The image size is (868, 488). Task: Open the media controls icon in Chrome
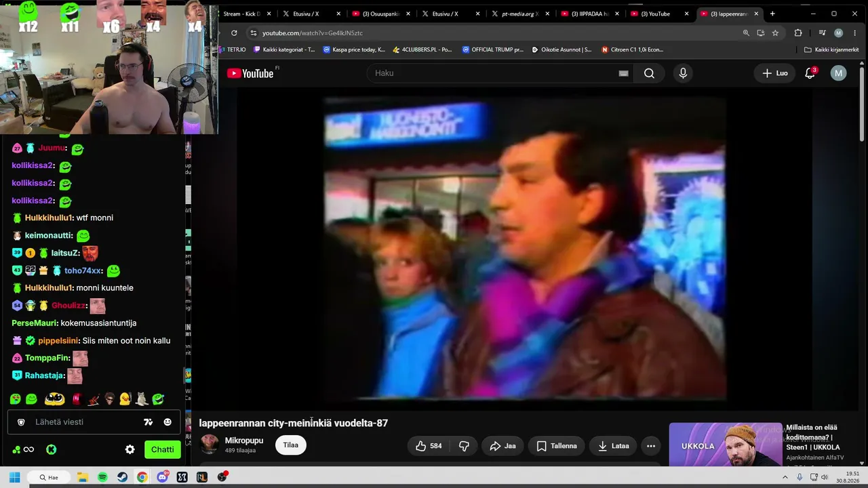[822, 33]
